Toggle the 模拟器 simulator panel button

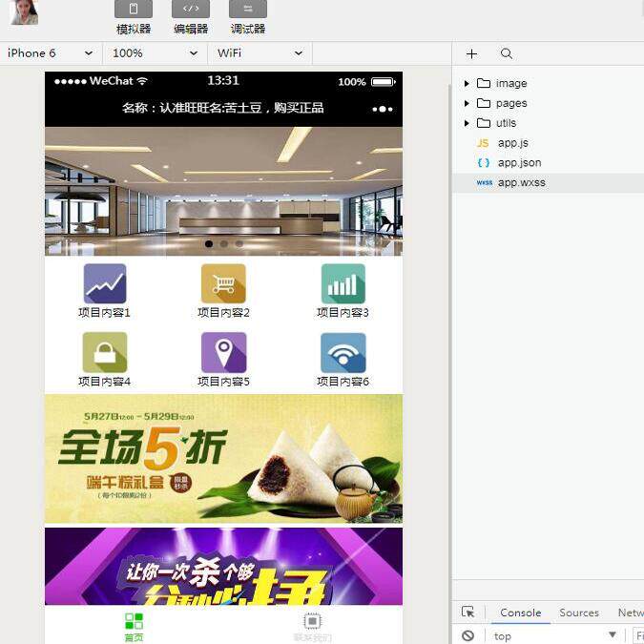coord(134,9)
